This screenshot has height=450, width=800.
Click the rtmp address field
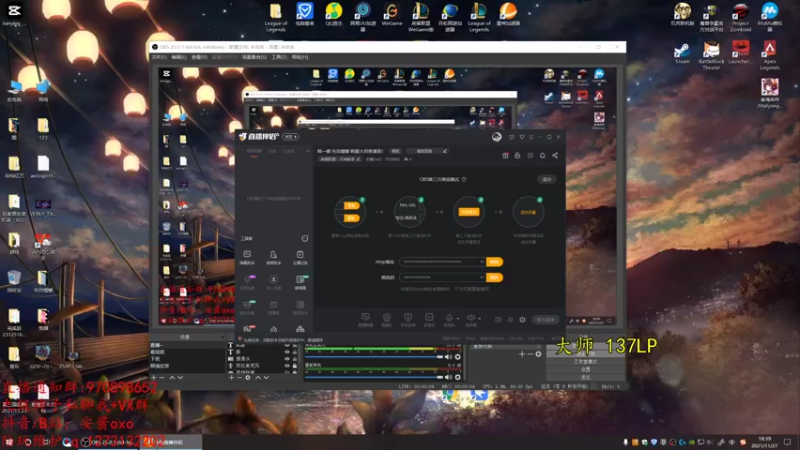[x=442, y=262]
